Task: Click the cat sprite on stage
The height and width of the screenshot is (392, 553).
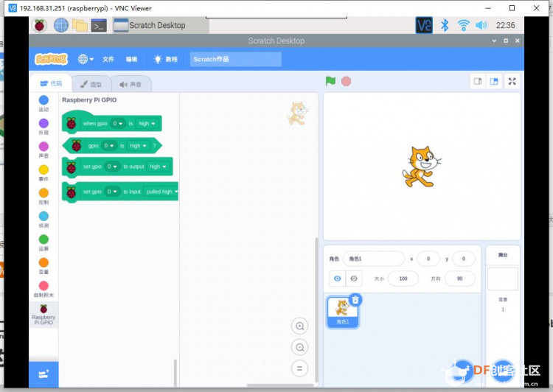Action: click(x=421, y=167)
